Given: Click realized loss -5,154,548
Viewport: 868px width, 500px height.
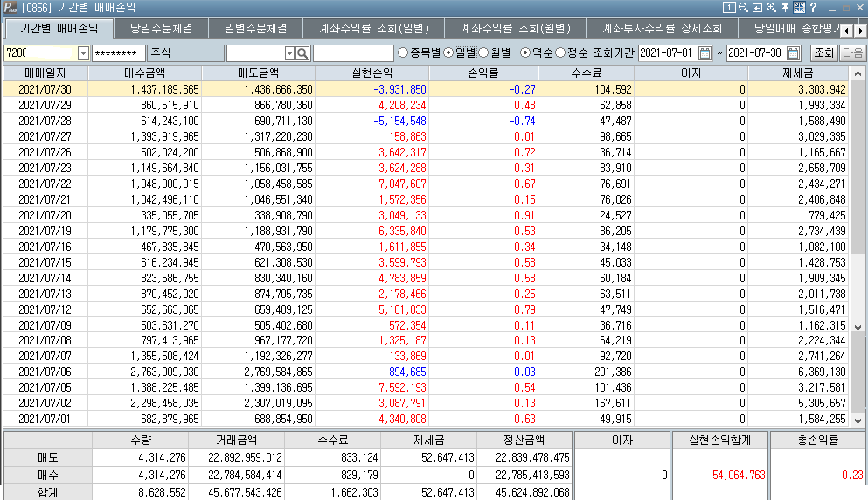Looking at the screenshot, I should (x=399, y=121).
